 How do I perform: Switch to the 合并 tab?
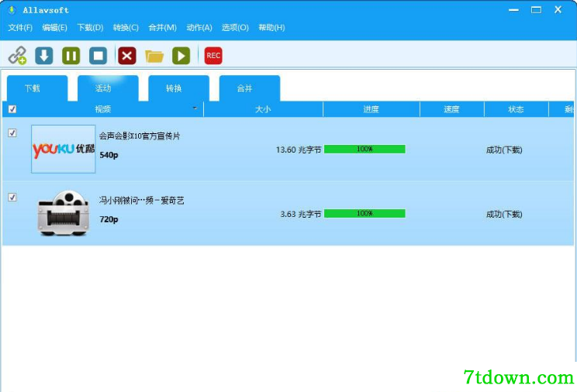pos(250,88)
